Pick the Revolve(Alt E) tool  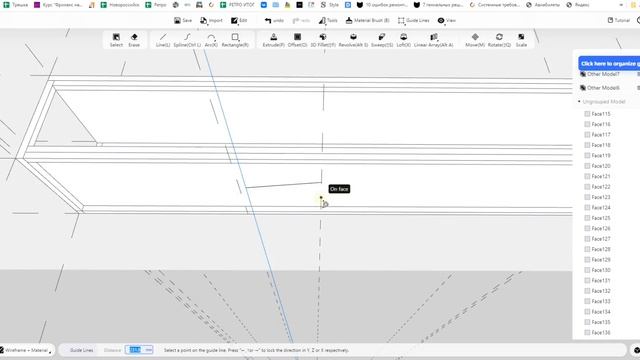pyautogui.click(x=353, y=40)
